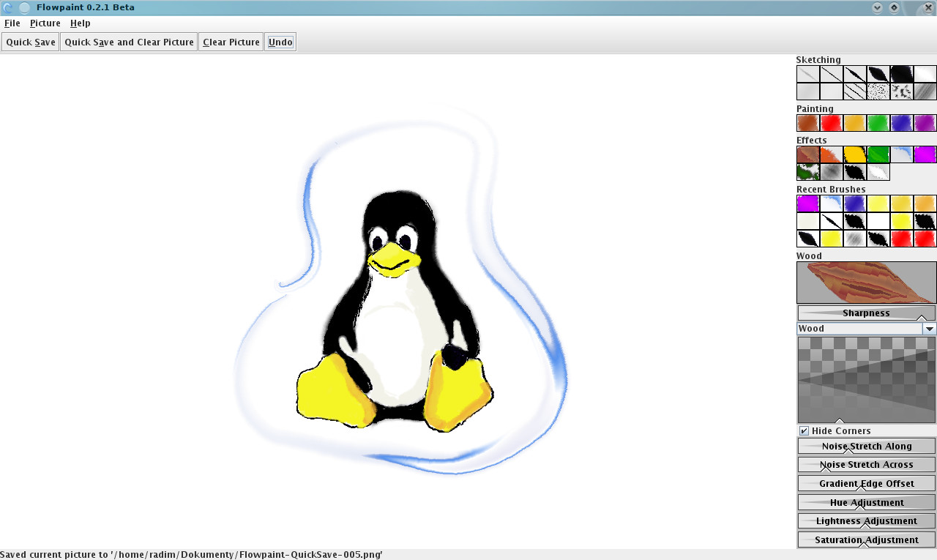Choose the purple brush under Painting

[x=925, y=123]
